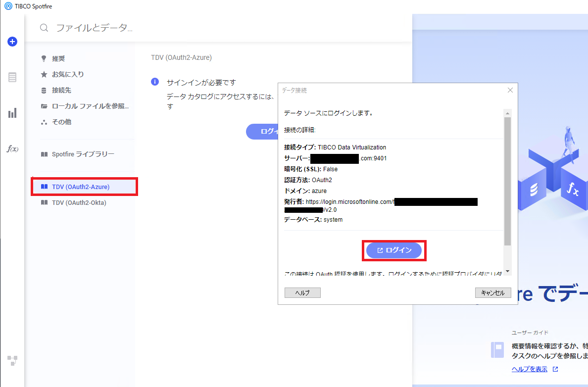Click the キャンセル button in dialog
Viewport: 588px width, 387px height.
point(493,292)
